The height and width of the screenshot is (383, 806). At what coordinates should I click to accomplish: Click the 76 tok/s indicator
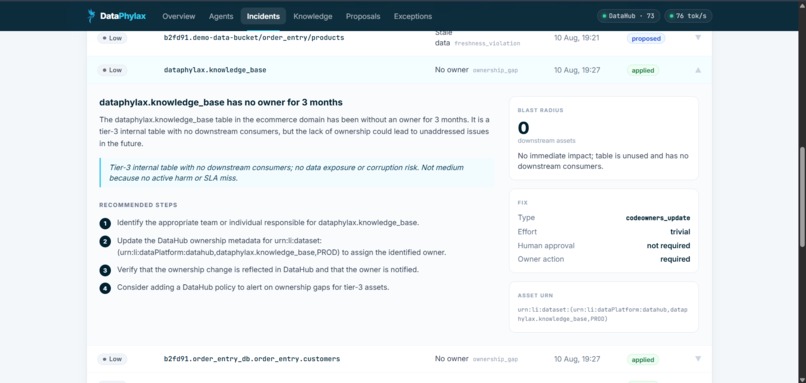click(x=688, y=16)
